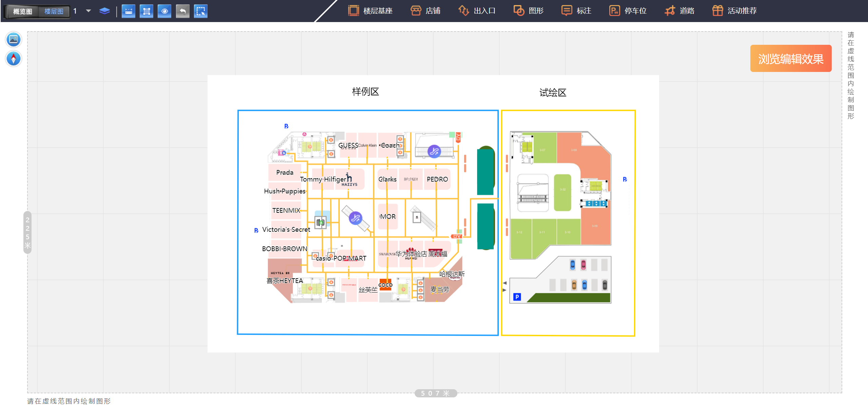Select the Coach shop label
The width and height of the screenshot is (868, 414).
click(x=390, y=145)
